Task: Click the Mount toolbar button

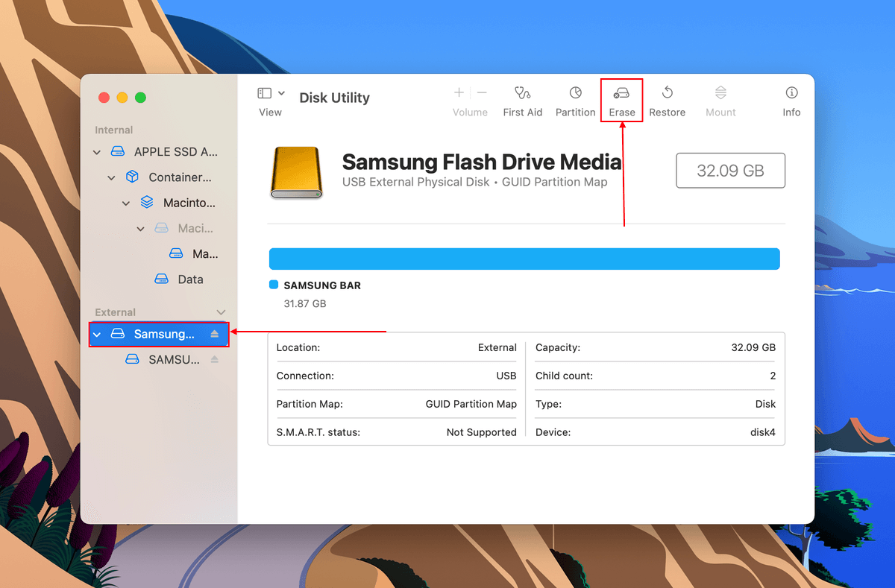Action: tap(720, 101)
